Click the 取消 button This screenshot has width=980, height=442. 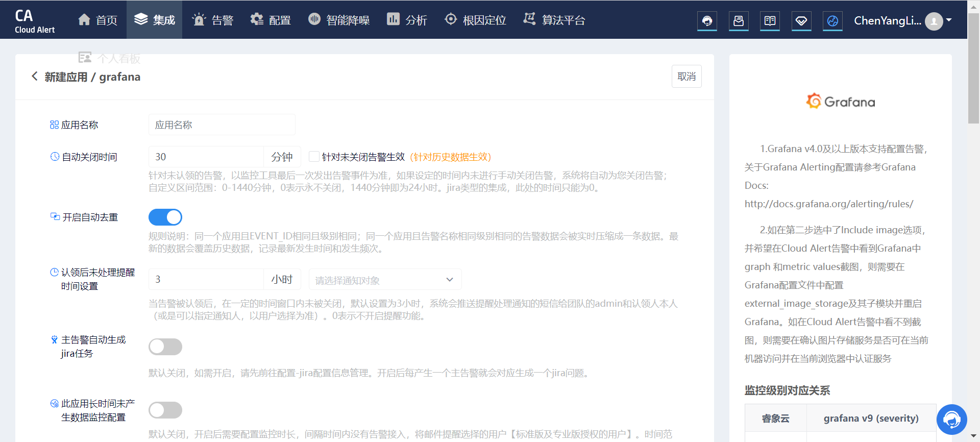[686, 77]
